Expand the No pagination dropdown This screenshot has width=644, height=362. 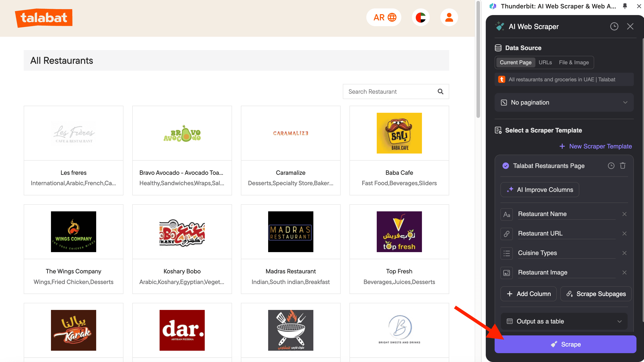tap(564, 103)
